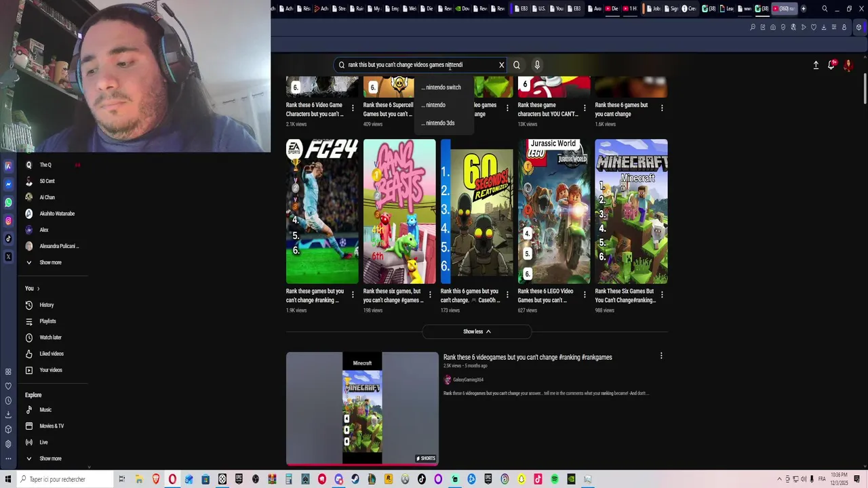The width and height of the screenshot is (868, 488).
Task: Open Opera sidebar bookmarks heart icon
Action: [x=8, y=386]
